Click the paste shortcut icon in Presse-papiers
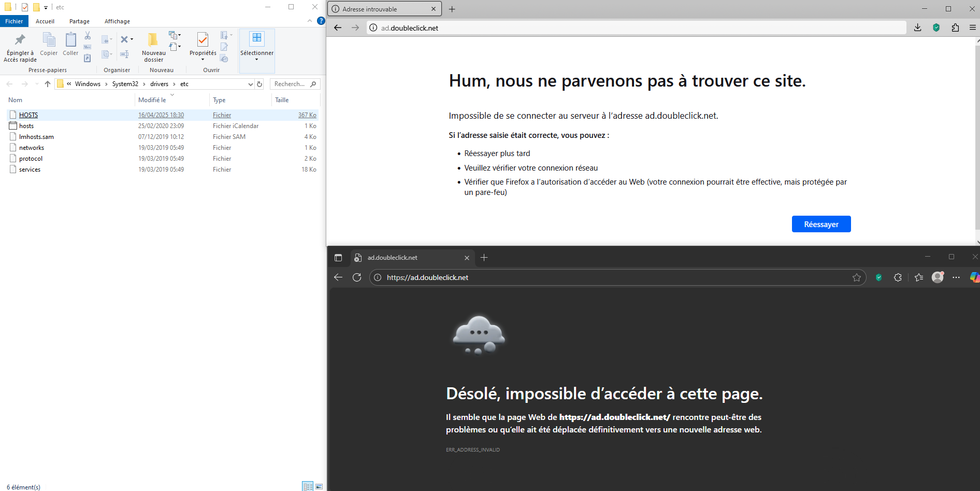Screen dimensions: 980x491 point(88,58)
